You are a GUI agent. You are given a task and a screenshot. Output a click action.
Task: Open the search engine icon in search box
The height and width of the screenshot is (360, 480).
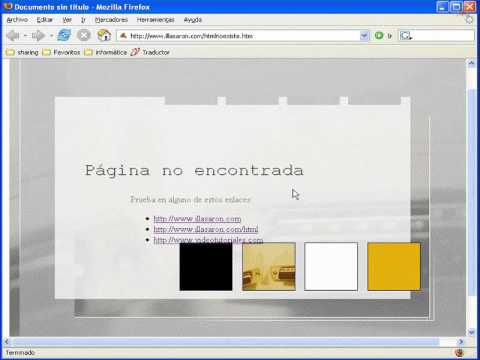[406, 35]
